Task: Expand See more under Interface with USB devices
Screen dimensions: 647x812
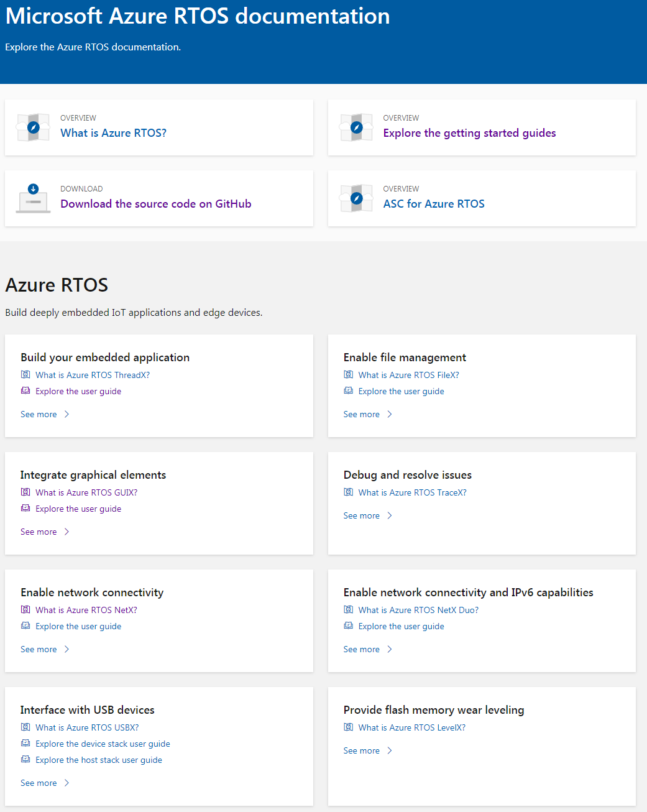Action: click(45, 783)
